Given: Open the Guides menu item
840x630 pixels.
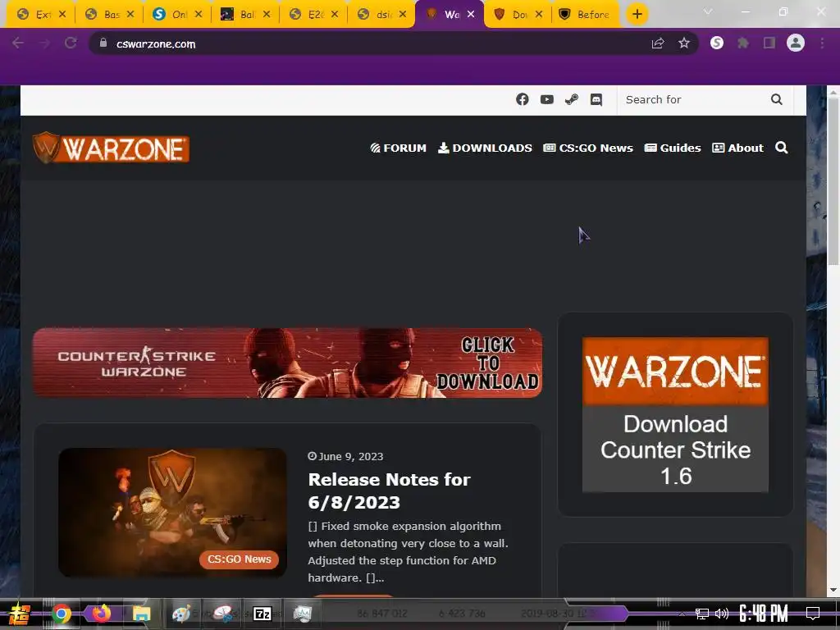Looking at the screenshot, I should pyautogui.click(x=673, y=148).
